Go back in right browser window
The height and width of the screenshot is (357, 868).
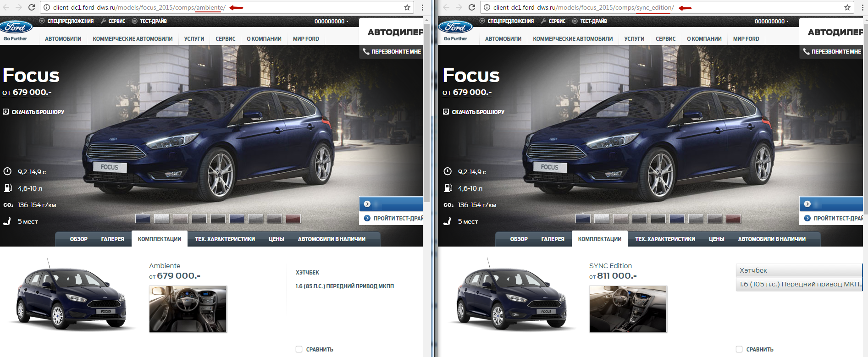[x=446, y=7]
